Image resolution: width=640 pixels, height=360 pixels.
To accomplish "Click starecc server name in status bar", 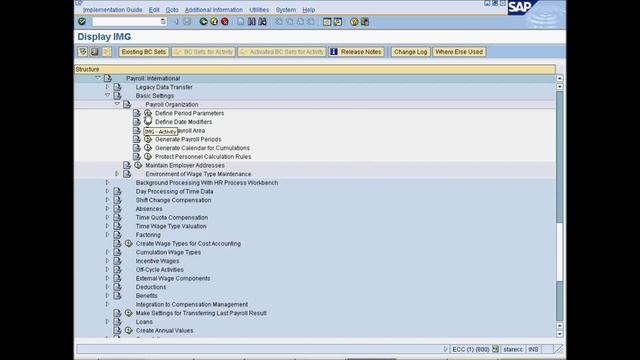I will [x=513, y=349].
